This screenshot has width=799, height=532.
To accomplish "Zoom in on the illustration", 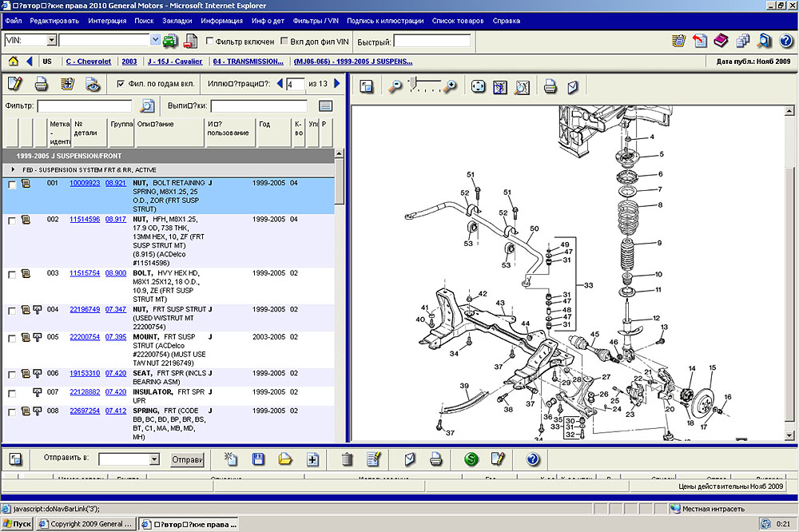I will (451, 86).
